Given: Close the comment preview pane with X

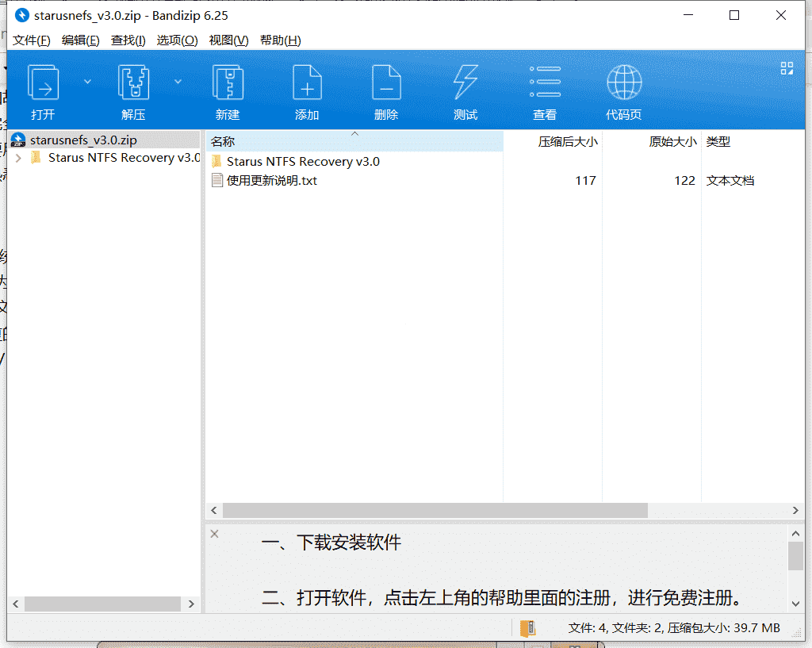Looking at the screenshot, I should pos(214,534).
